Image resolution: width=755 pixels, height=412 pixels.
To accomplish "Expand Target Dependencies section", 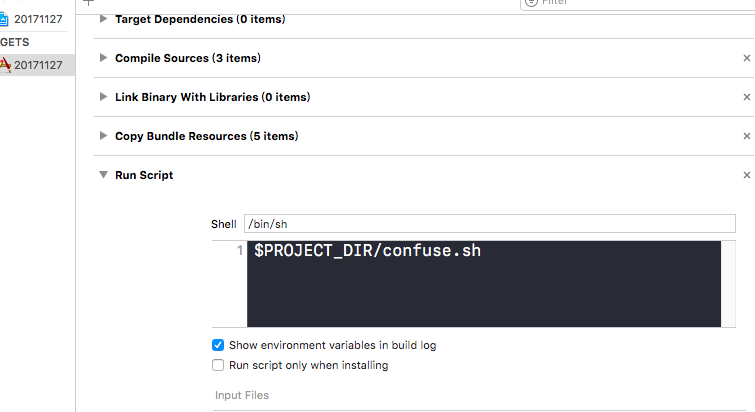I will point(103,19).
